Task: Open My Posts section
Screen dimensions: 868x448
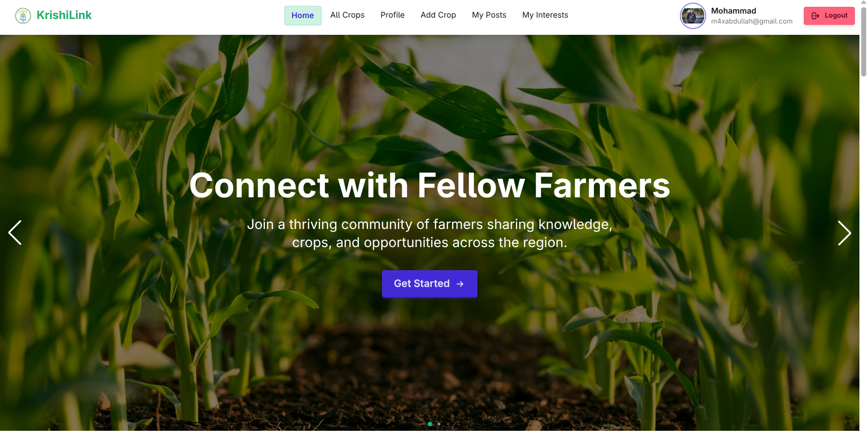Action: tap(489, 15)
